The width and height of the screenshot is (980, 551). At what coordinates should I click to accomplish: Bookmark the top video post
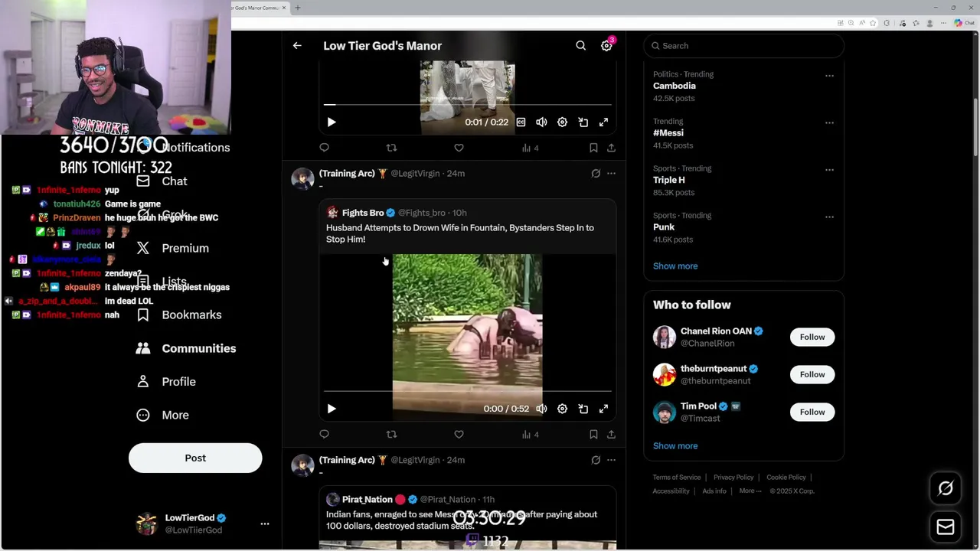[x=593, y=148]
